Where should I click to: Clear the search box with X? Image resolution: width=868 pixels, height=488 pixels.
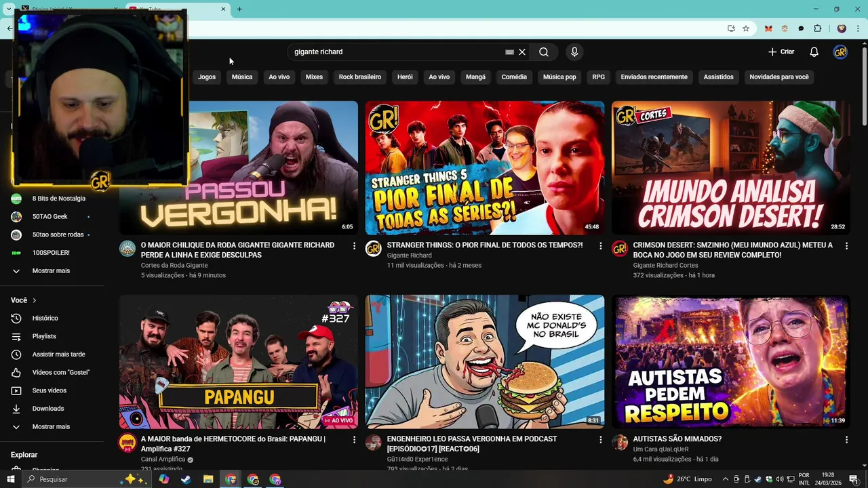522,52
